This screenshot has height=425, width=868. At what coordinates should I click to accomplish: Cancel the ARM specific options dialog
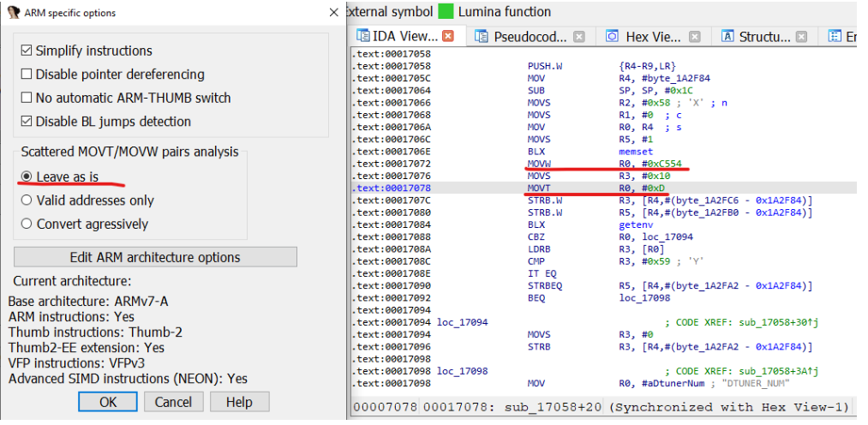point(173,402)
